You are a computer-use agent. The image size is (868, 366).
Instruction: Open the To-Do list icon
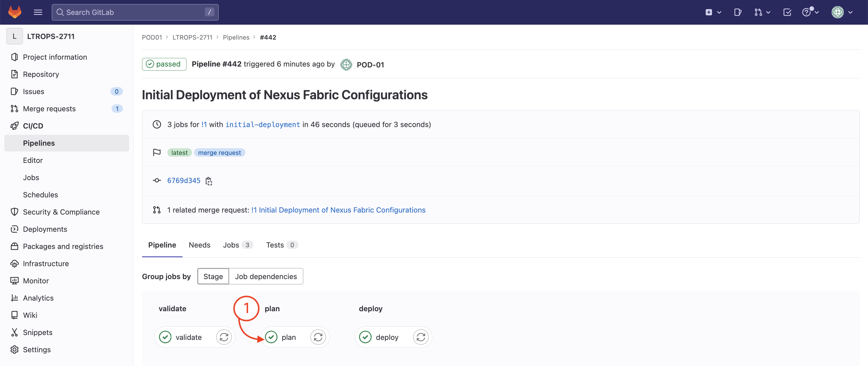point(787,12)
